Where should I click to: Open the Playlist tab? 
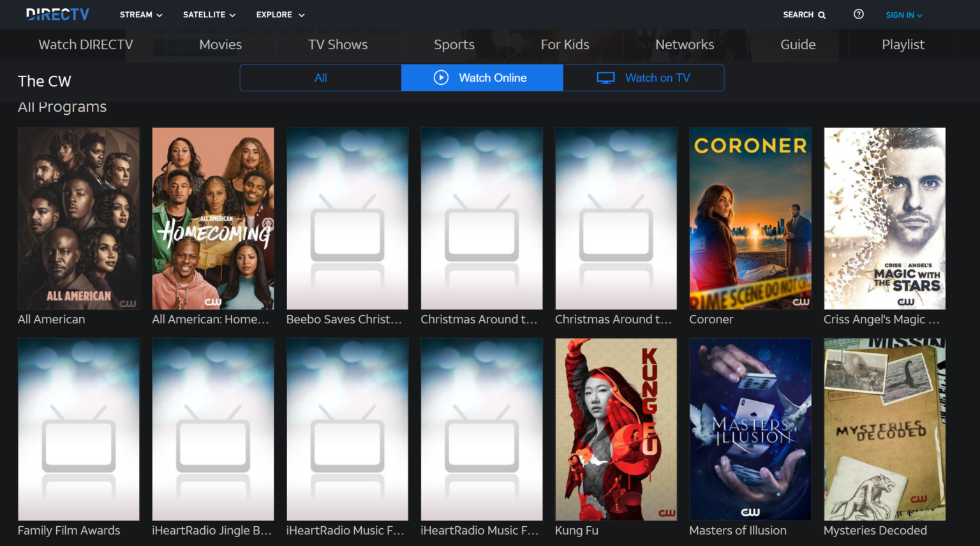coord(903,45)
